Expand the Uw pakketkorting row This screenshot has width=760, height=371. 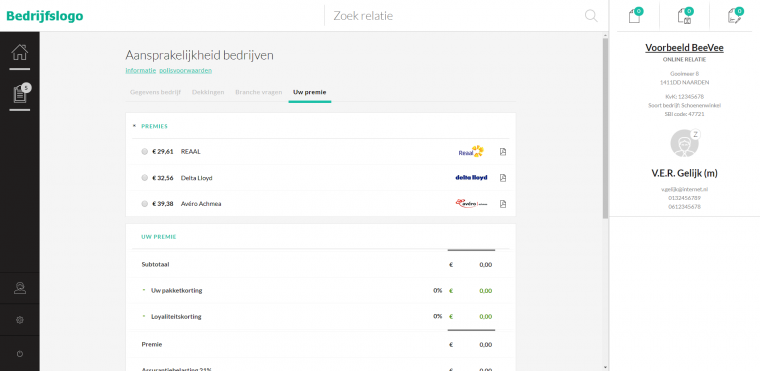tap(144, 290)
